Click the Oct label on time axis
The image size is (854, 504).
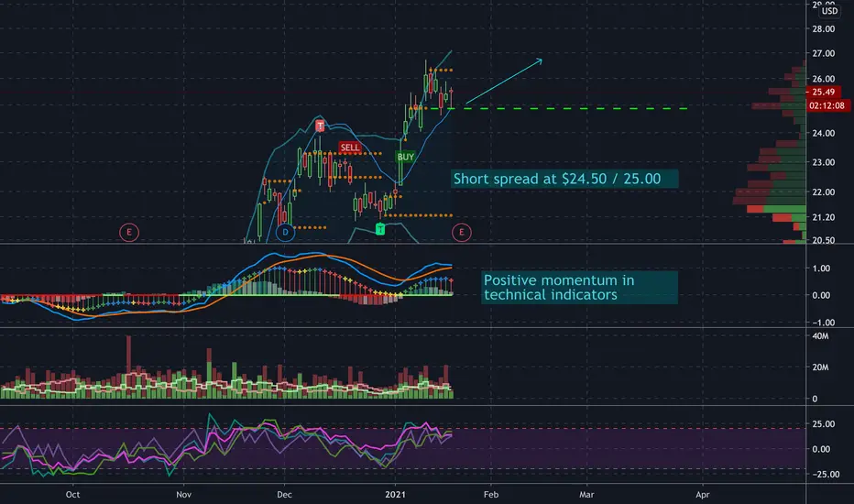[x=72, y=495]
